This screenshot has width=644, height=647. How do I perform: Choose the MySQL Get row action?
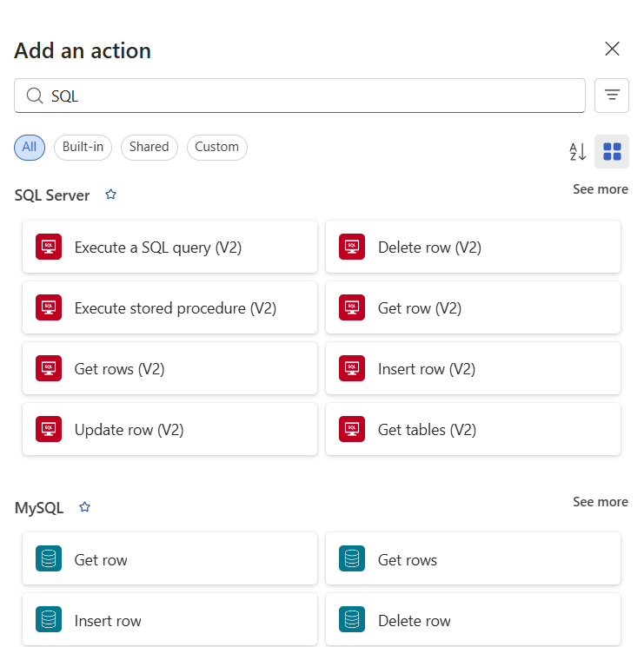click(x=169, y=558)
